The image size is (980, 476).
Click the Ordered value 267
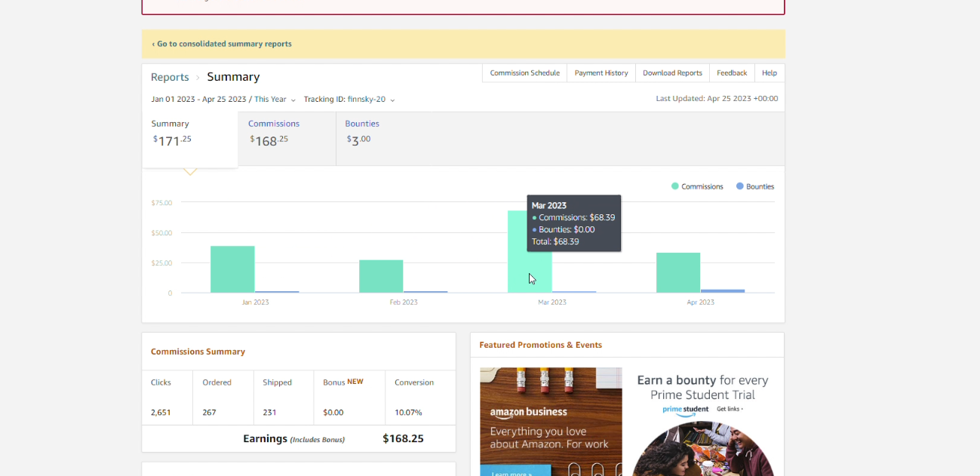(210, 413)
